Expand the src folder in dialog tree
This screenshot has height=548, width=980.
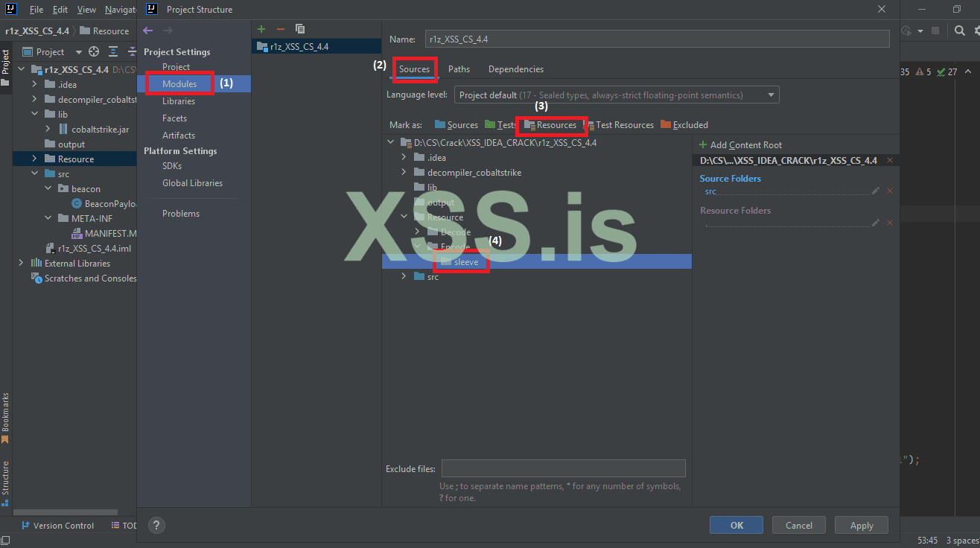point(404,276)
